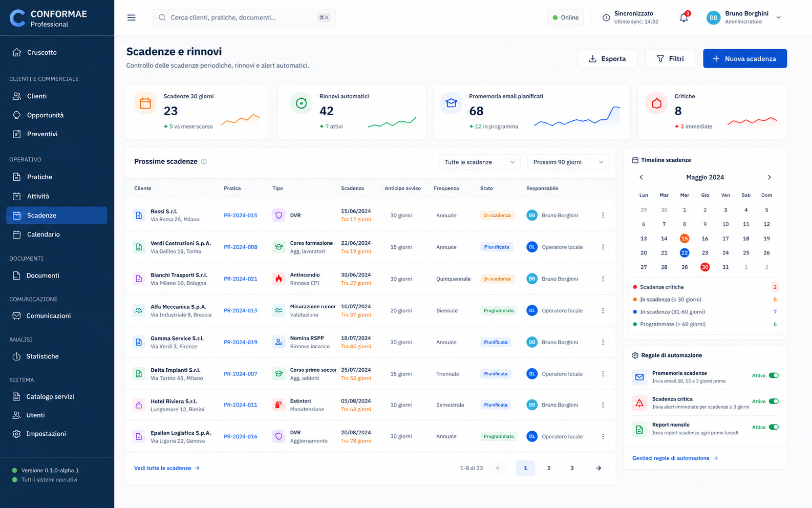Viewport: 812px width, 508px height.
Task: Open the three-dot menu for Epsilon Logistica S.p.A.
Action: click(603, 437)
